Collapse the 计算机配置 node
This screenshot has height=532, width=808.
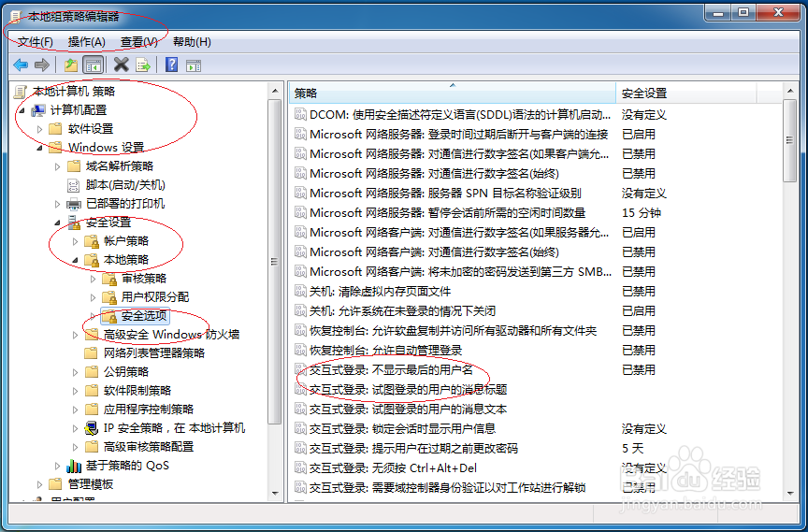22,110
